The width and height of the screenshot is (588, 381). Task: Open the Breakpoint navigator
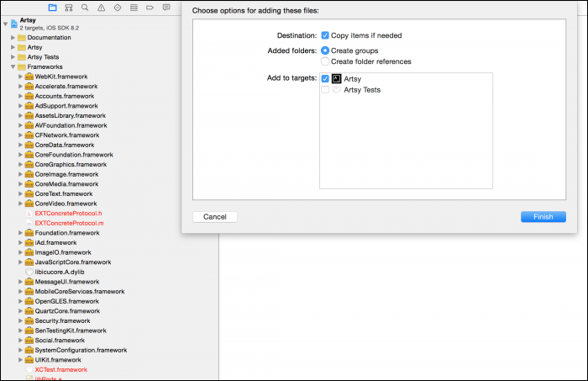pyautogui.click(x=149, y=8)
